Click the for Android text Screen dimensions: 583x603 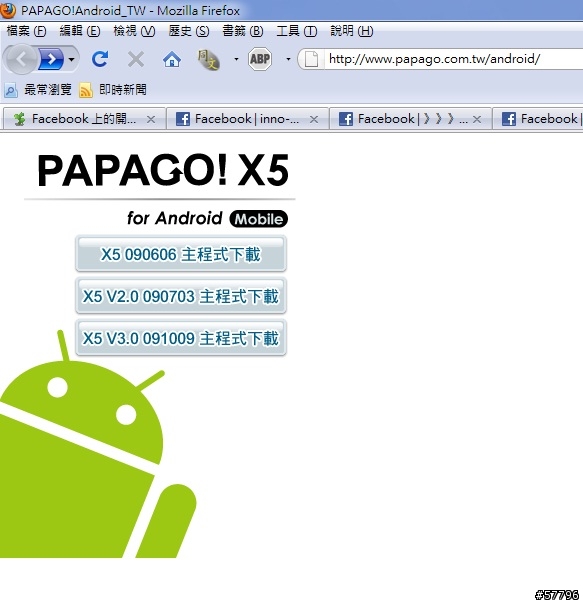(x=175, y=218)
